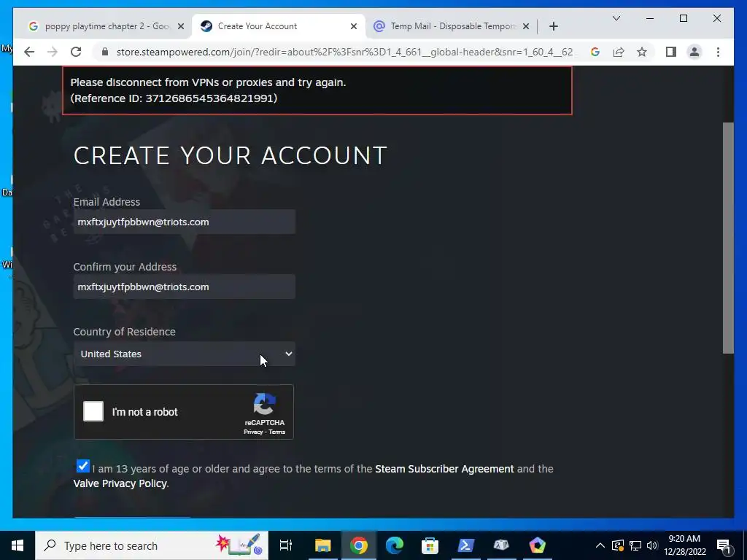Click the Confirm your Address field
Image resolution: width=747 pixels, height=560 pixels.
185,287
